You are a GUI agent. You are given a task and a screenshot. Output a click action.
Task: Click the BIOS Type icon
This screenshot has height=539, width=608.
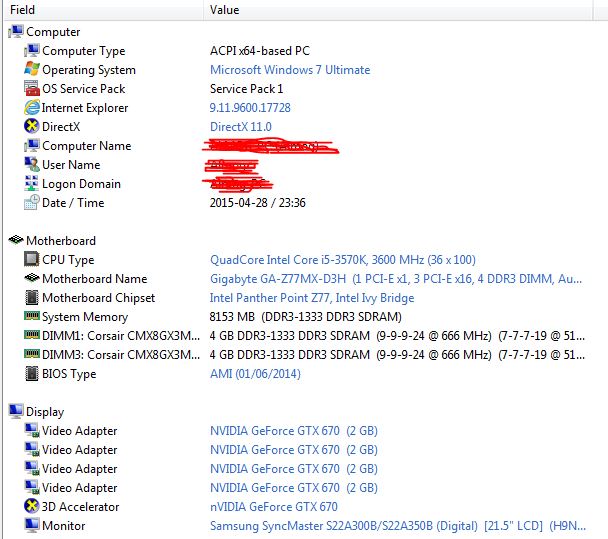click(32, 374)
